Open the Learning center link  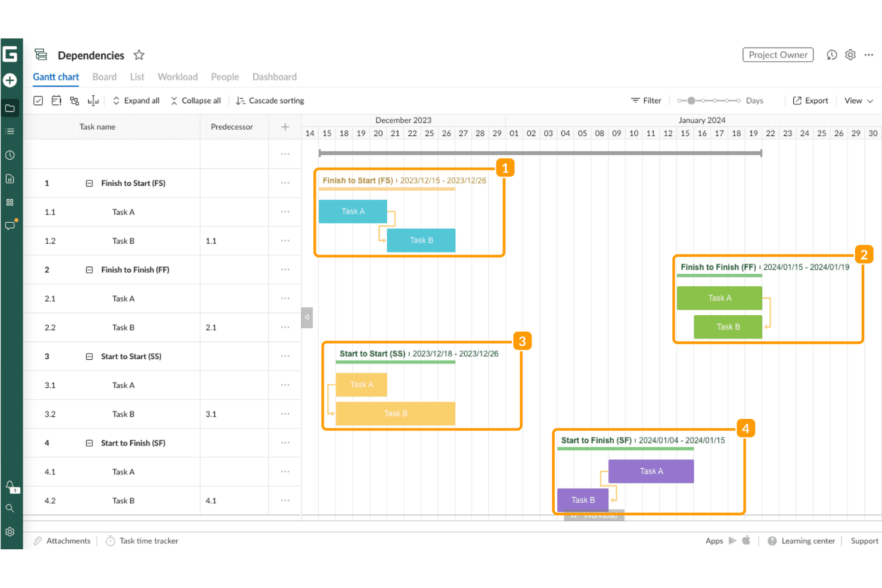tap(802, 541)
